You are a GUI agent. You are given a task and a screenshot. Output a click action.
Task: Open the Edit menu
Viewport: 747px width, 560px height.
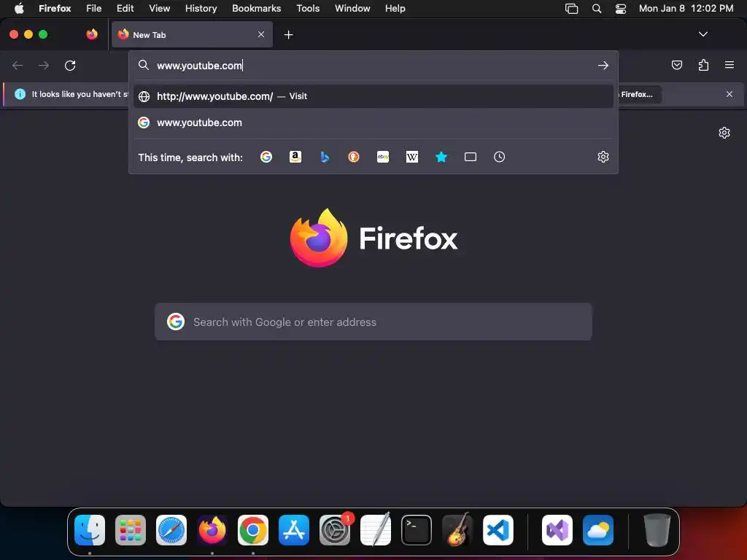point(125,8)
